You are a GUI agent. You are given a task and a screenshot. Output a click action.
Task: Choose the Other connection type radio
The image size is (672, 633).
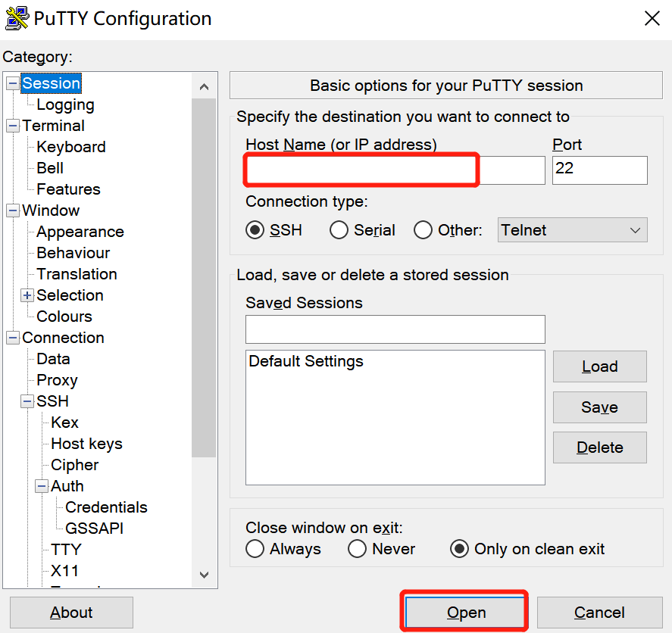click(423, 230)
